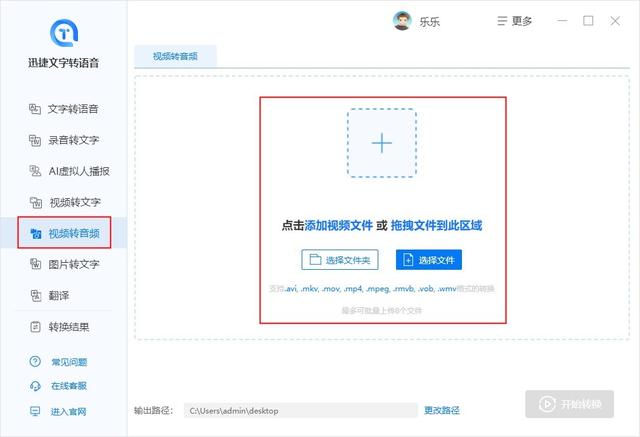Click the 录音转文字 sidebar icon
The height and width of the screenshot is (437, 640).
[35, 140]
